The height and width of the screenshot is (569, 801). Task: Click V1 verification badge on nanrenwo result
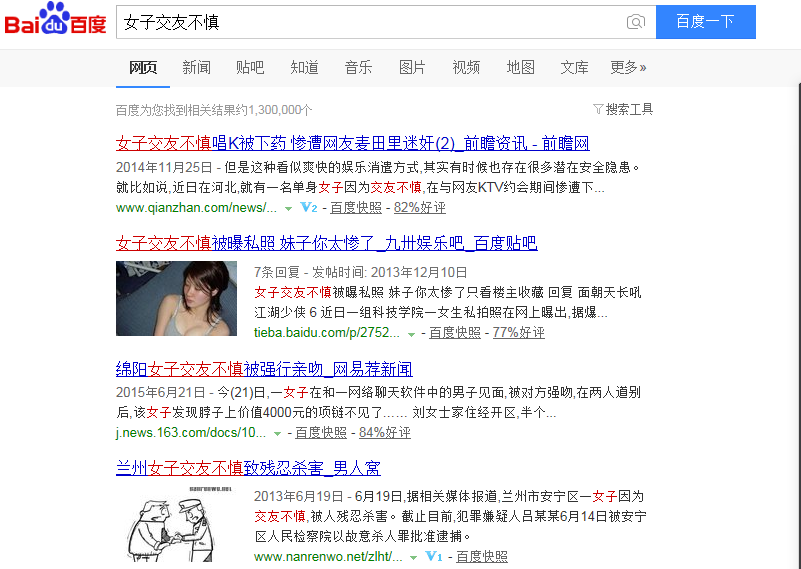(434, 556)
